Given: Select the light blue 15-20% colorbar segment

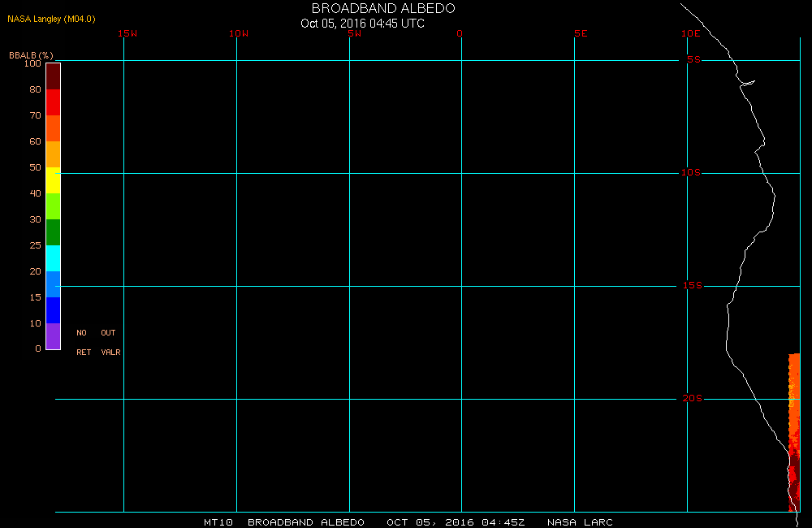Looking at the screenshot, I should click(54, 284).
